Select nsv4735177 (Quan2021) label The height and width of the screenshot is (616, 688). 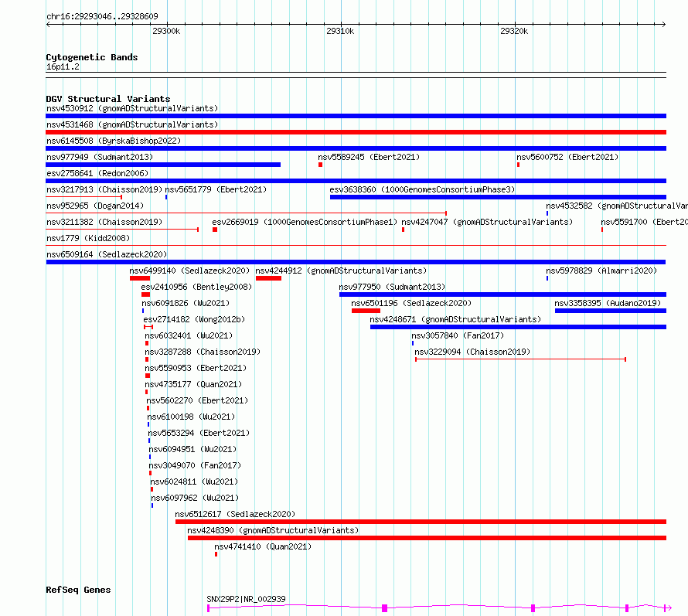point(193,384)
